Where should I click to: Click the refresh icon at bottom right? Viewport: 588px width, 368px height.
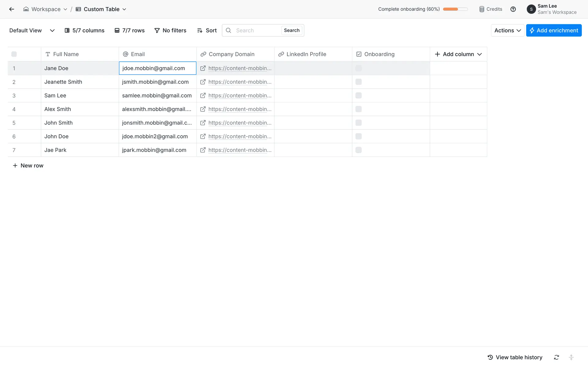[556, 357]
